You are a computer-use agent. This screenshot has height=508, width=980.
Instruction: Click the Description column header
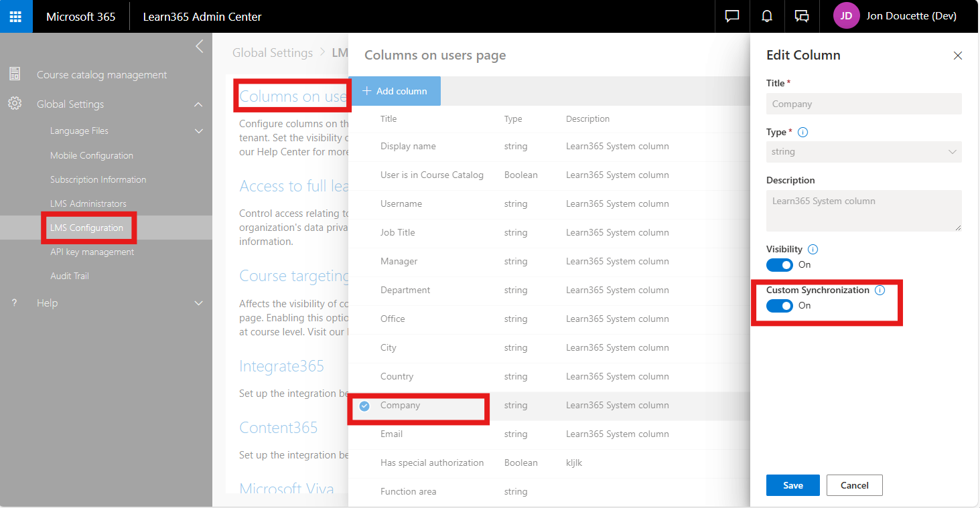click(587, 118)
